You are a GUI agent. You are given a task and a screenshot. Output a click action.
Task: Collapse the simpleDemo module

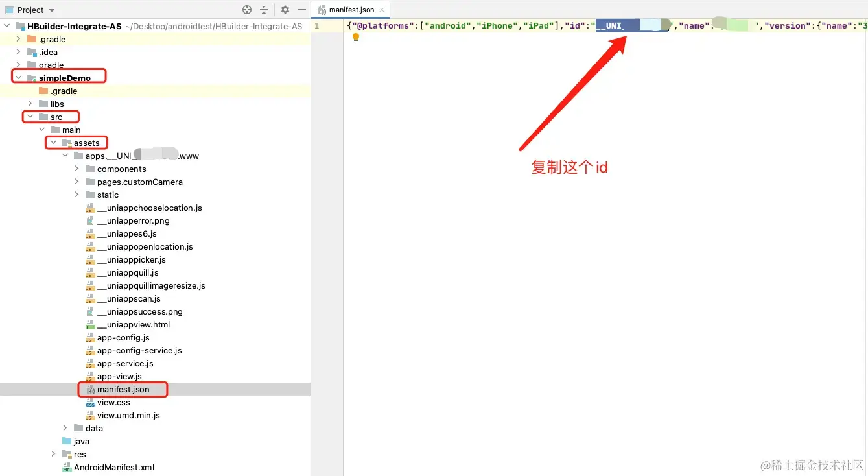(x=19, y=78)
